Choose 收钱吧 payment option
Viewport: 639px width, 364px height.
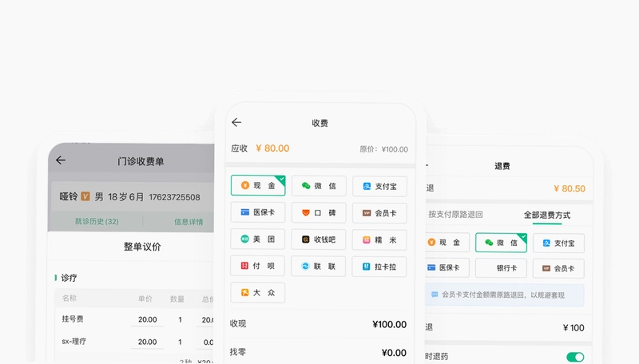click(318, 239)
